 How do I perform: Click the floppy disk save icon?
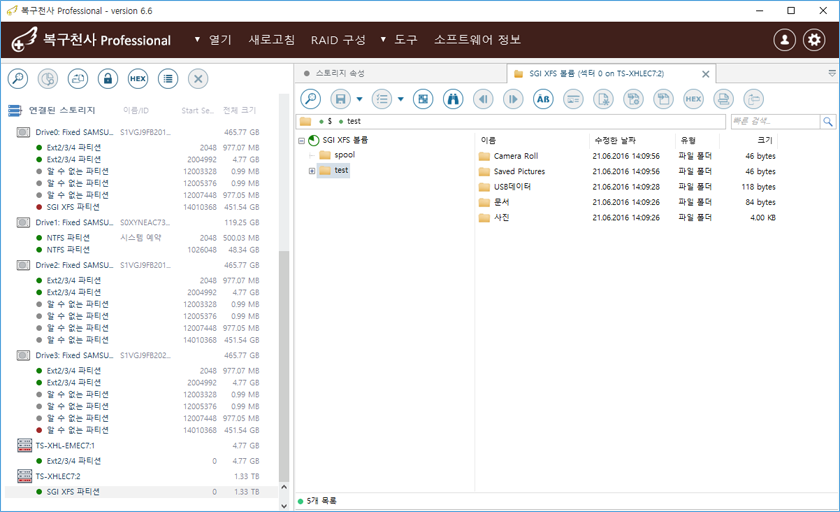(x=340, y=98)
